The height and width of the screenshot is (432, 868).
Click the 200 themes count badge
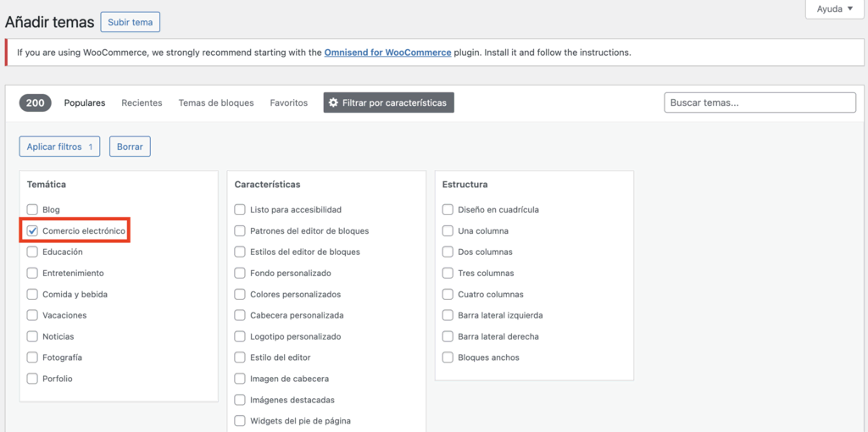pyautogui.click(x=35, y=103)
